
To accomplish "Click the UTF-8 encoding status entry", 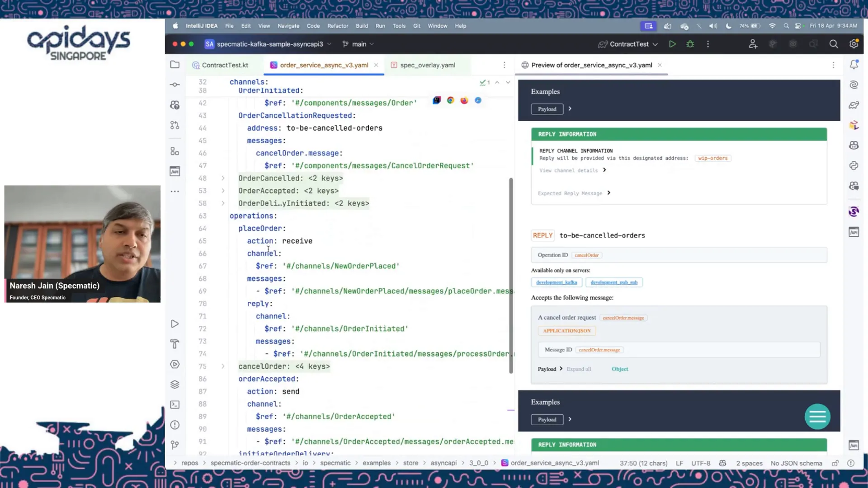I will 701,463.
